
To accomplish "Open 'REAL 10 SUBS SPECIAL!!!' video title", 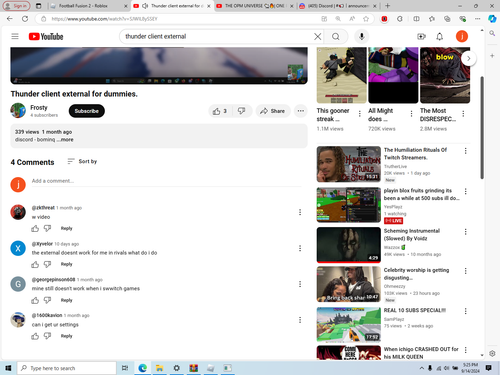I will [x=415, y=310].
